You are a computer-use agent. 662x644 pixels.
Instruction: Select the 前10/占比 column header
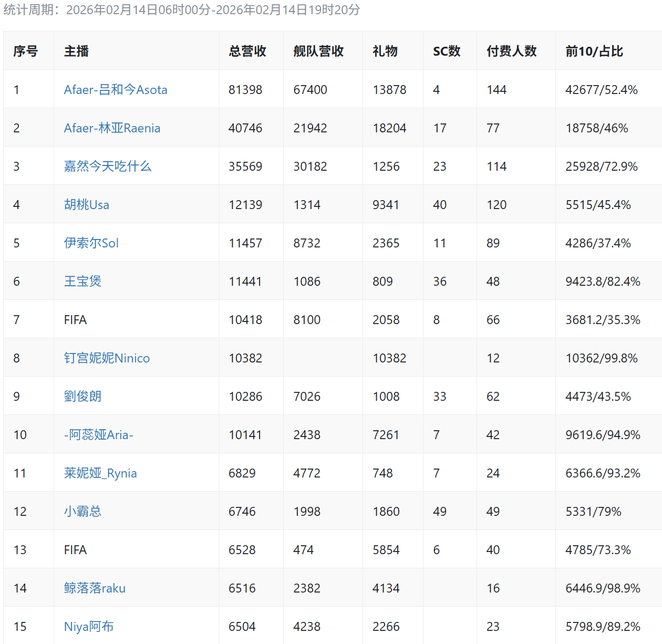(x=594, y=51)
